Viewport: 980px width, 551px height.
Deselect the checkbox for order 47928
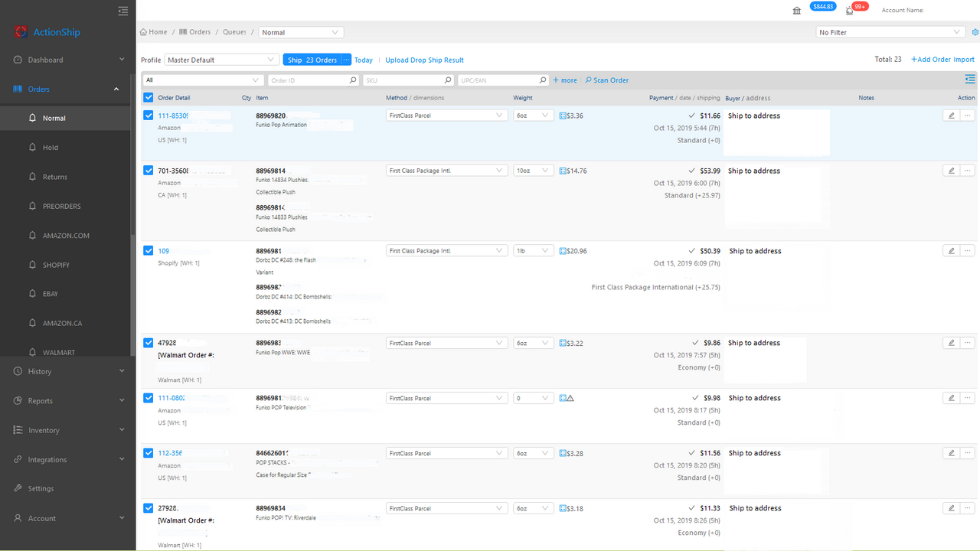(148, 342)
